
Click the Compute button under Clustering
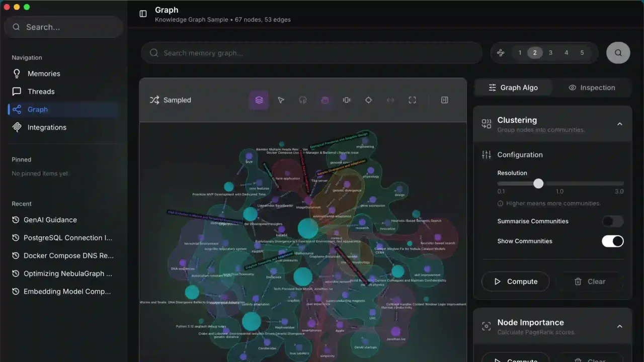click(515, 282)
